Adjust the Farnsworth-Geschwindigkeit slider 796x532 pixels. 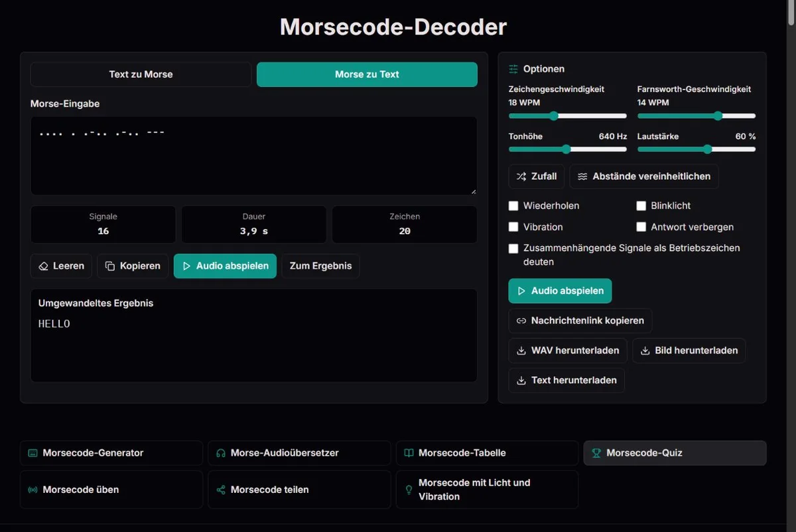point(696,116)
